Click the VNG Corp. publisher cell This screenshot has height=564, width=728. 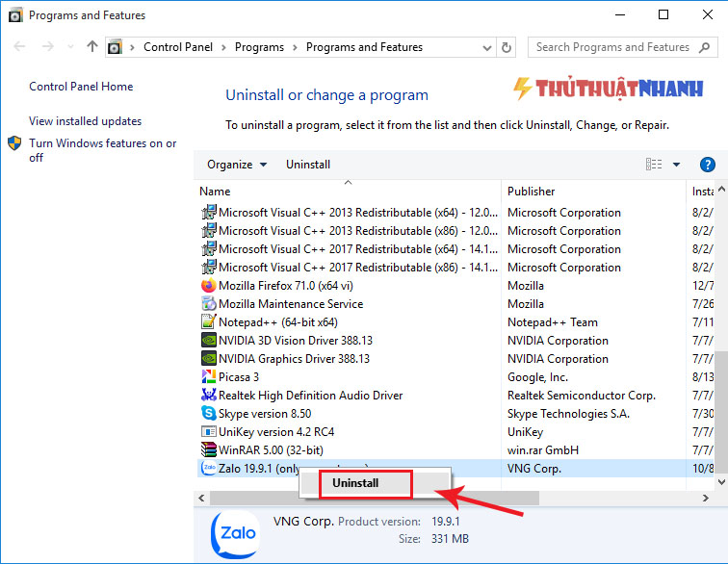pos(534,469)
